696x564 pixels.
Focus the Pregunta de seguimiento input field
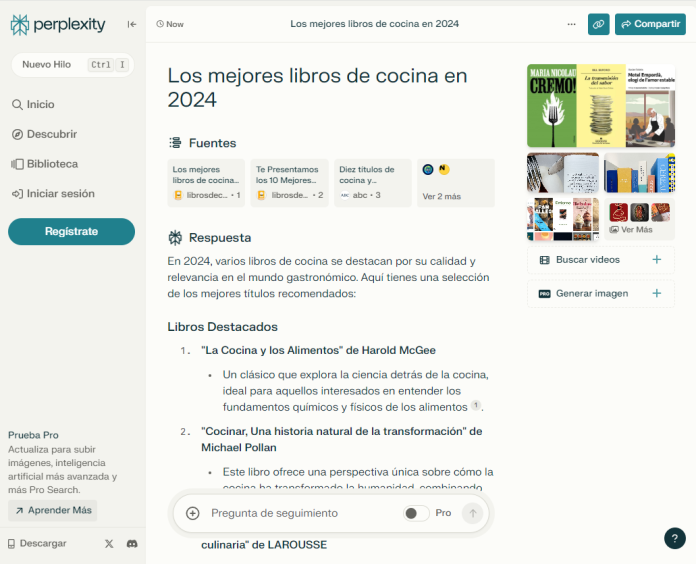tap(300, 513)
